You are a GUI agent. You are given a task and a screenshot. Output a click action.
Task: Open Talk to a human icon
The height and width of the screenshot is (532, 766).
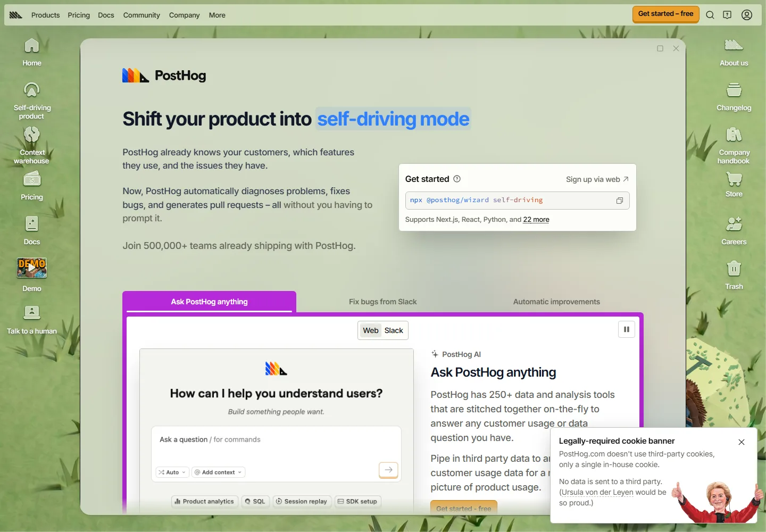[32, 320]
